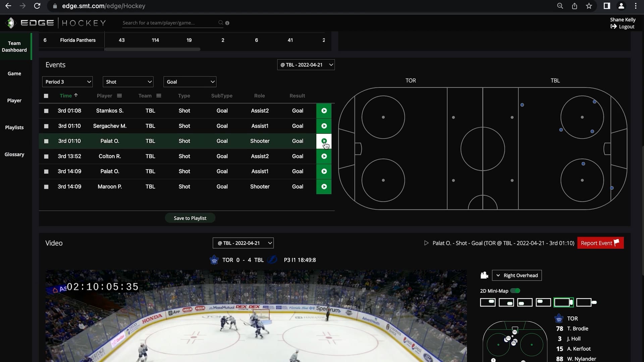Select the last mini-map layout thumbnail
Image resolution: width=644 pixels, height=362 pixels.
586,302
